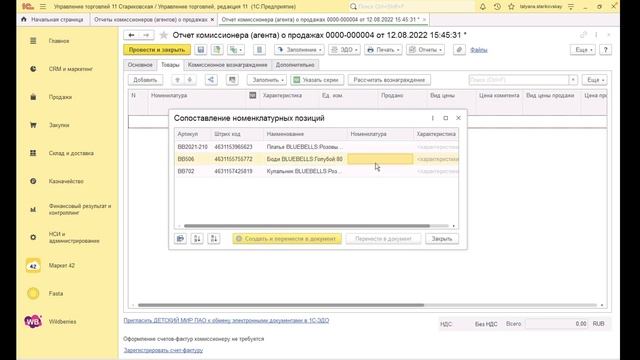Image resolution: width=640 pixels, height=360 pixels.
Task: Click global search field in title bar
Action: pyautogui.click(x=412, y=7)
